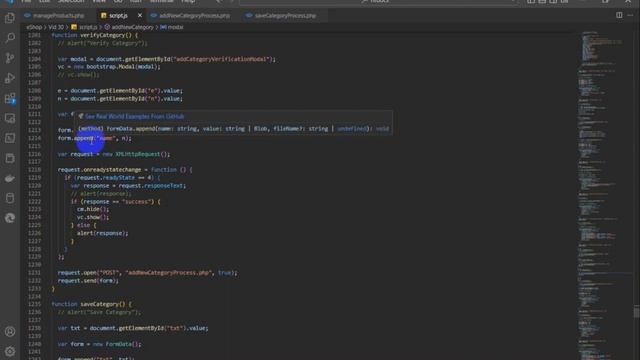Open the Explorer view in activity bar
This screenshot has height=360, width=640.
tap(10, 18)
